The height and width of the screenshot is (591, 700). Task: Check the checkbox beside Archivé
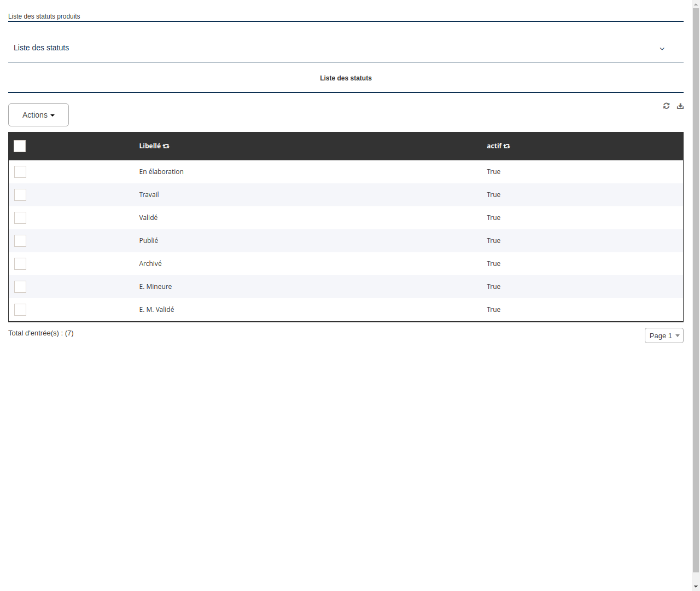[20, 264]
